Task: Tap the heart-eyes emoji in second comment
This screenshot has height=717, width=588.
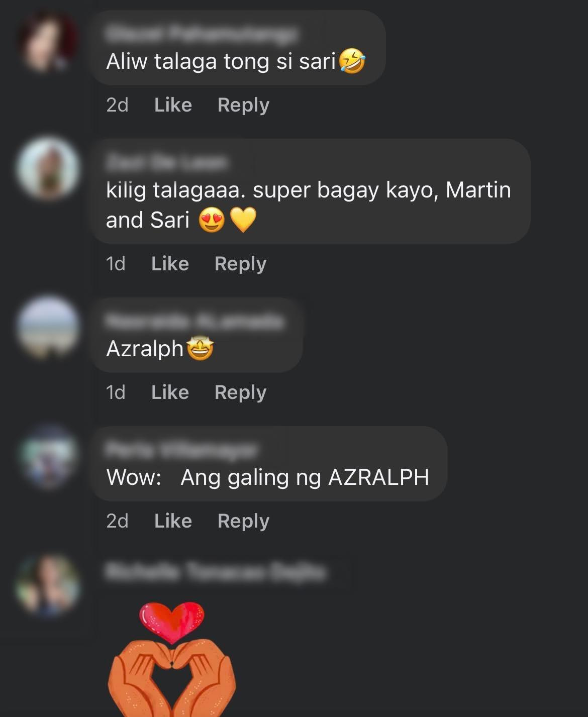Action: click(212, 220)
